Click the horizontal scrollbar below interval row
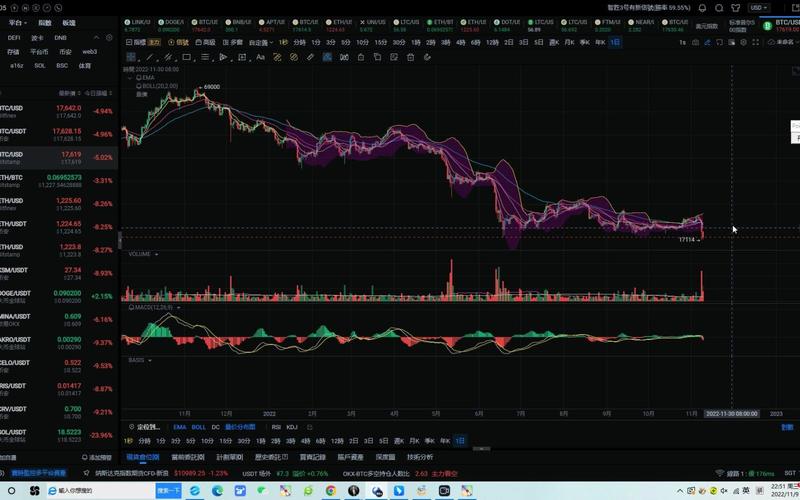The width and height of the screenshot is (800, 500). pos(481,448)
